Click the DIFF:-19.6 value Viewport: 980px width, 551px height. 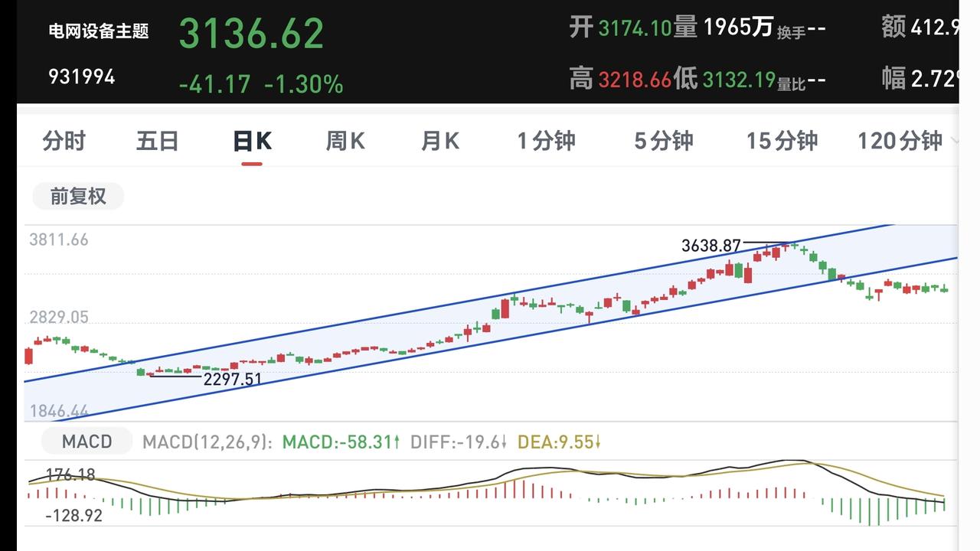tap(459, 442)
